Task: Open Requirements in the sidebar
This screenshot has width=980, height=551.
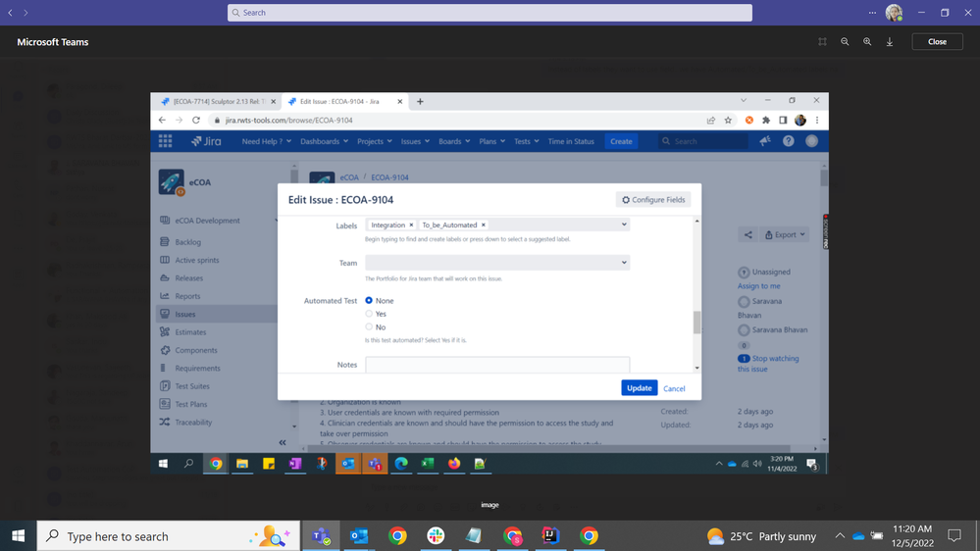Action: (x=197, y=369)
